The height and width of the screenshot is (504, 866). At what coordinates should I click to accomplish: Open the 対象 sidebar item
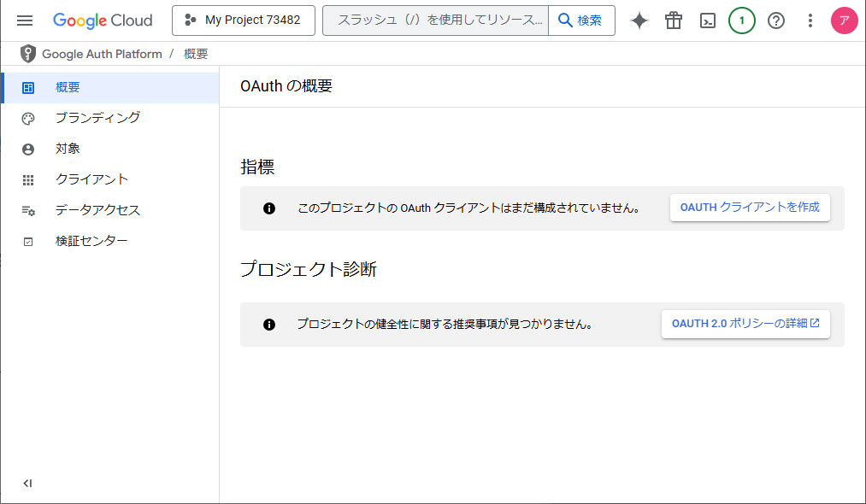pyautogui.click(x=110, y=149)
